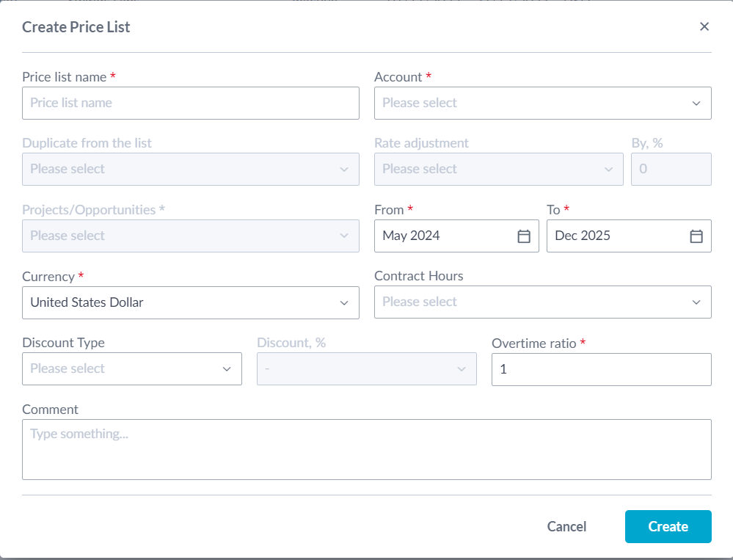Open the Contract Hours dropdown

(543, 302)
